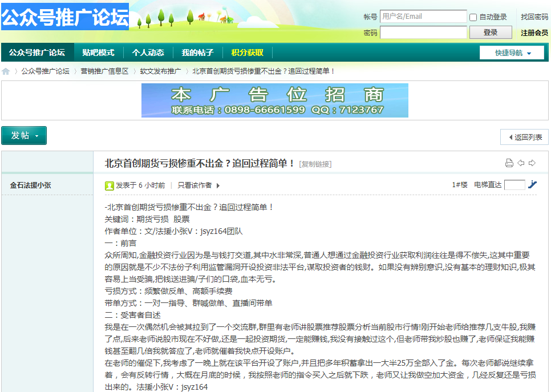Click the line starting 带单方式

point(188,302)
